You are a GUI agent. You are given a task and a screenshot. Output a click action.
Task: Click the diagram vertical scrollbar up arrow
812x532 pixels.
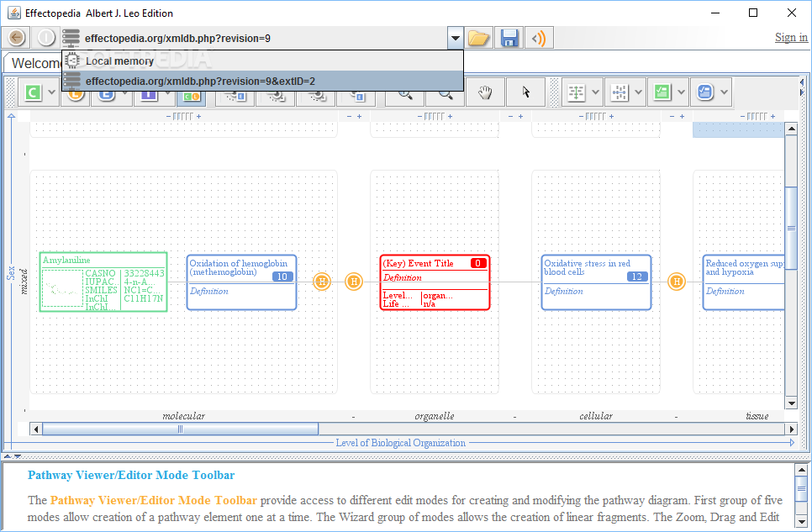[791, 129]
